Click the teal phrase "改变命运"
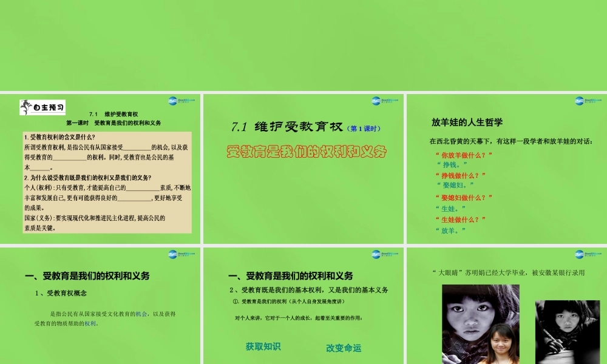Image resolution: width=607 pixels, height=364 pixels. click(x=344, y=348)
